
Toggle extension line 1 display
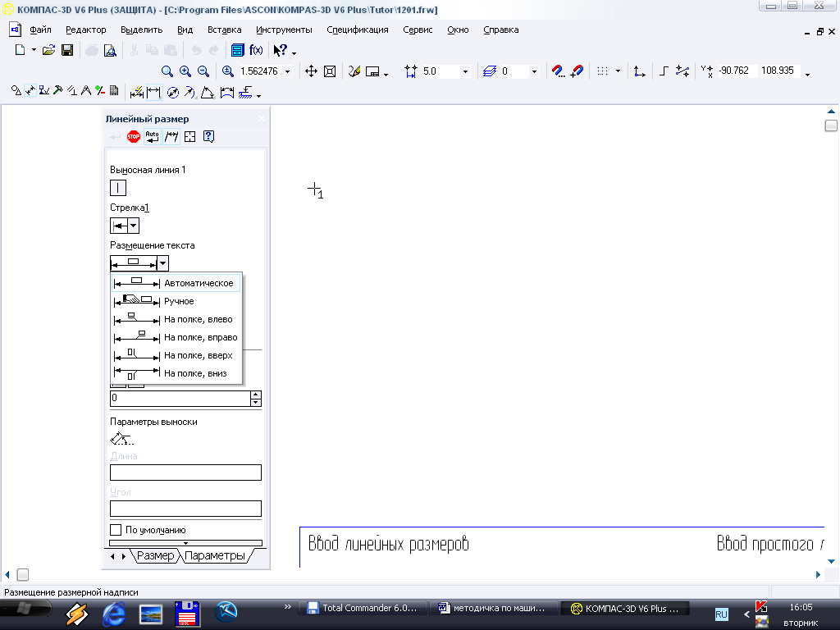point(118,188)
